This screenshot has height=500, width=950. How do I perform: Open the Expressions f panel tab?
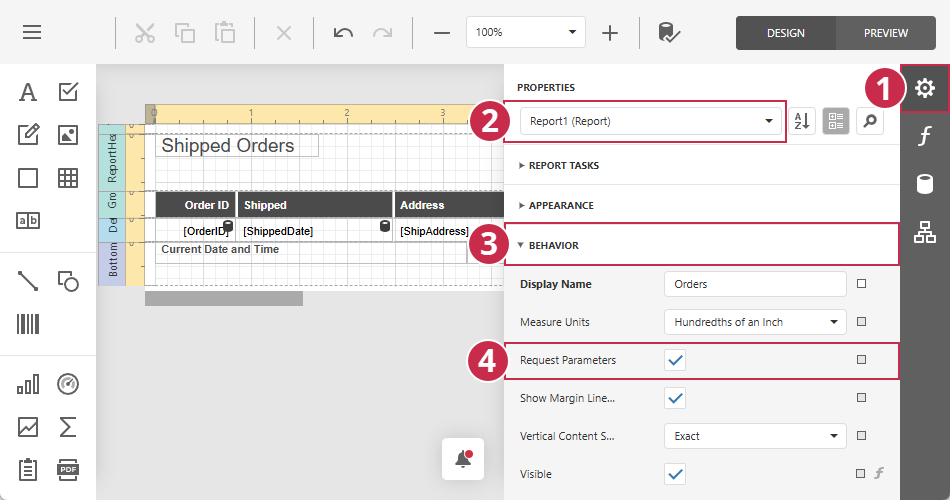925,136
